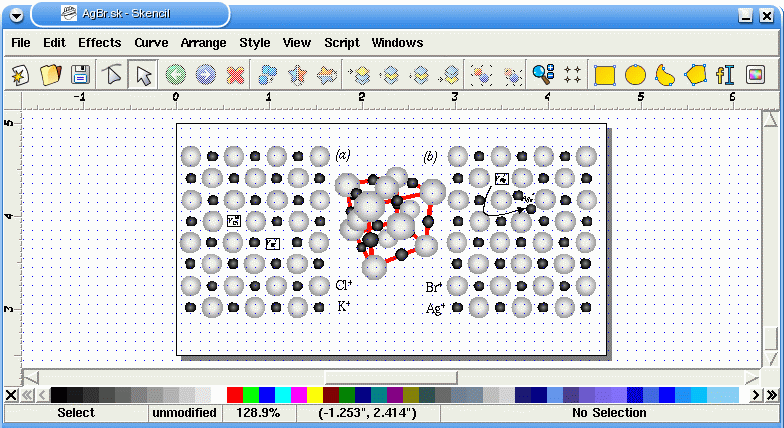Click the New Document icon

20,75
